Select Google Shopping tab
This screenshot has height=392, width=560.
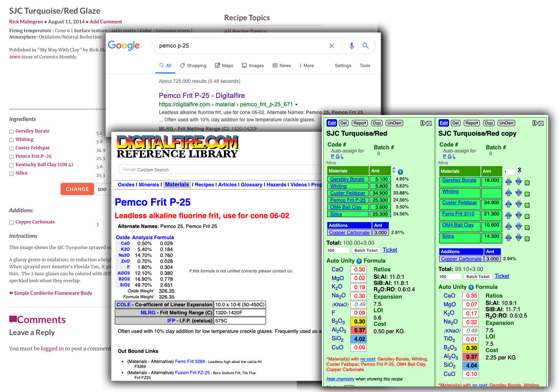tap(193, 66)
